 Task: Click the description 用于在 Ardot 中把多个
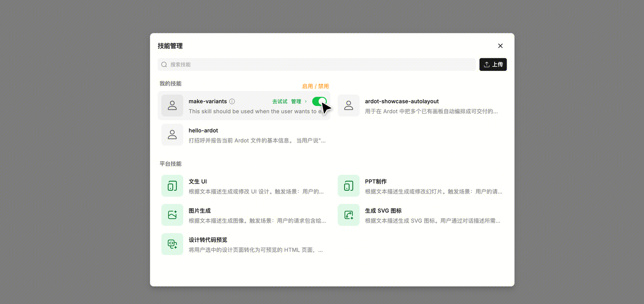[x=431, y=111]
